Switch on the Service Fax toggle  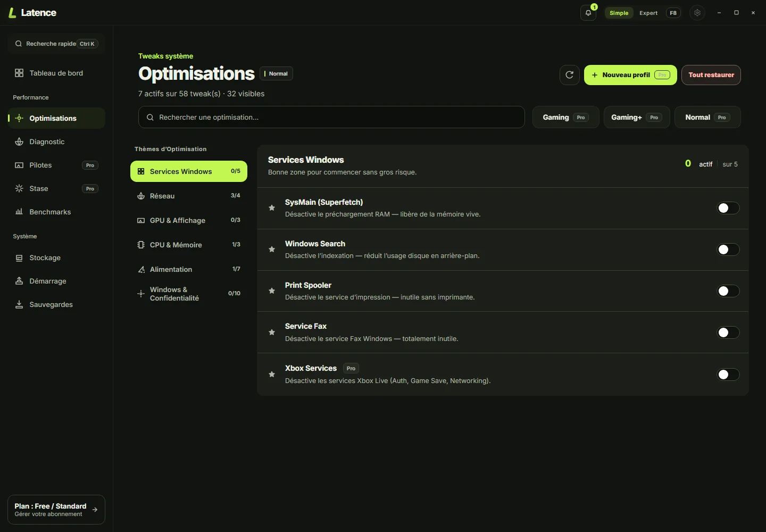[x=728, y=332]
